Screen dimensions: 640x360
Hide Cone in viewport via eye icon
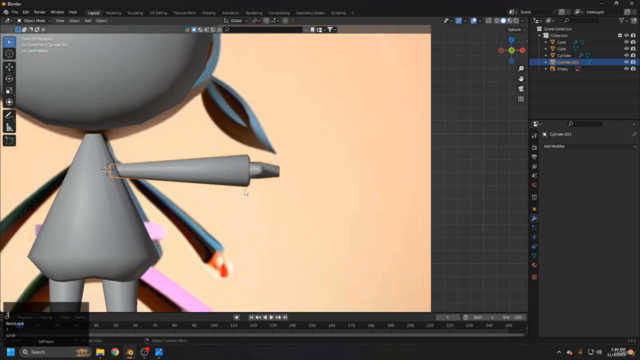626,42
